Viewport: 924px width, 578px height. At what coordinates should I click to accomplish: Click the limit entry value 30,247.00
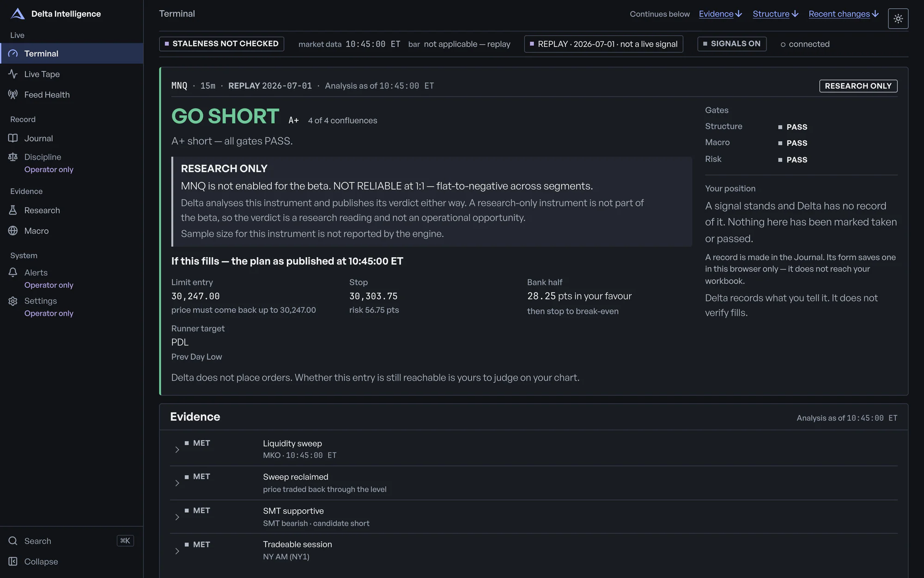[x=195, y=296]
